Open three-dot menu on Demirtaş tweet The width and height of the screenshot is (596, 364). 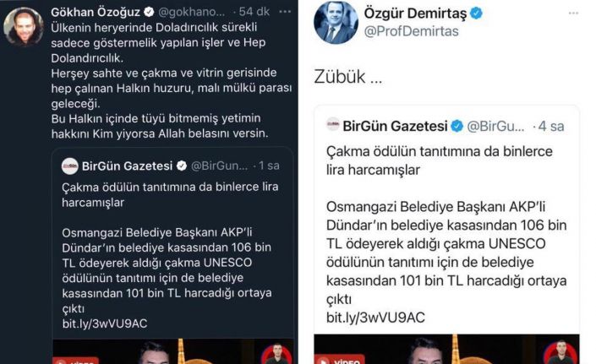pyautogui.click(x=573, y=14)
